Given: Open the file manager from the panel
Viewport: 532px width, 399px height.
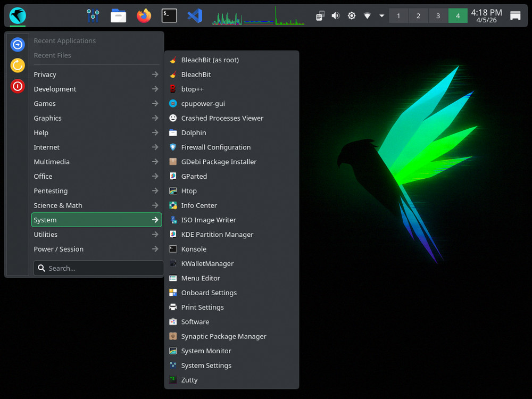Looking at the screenshot, I should pos(118,15).
